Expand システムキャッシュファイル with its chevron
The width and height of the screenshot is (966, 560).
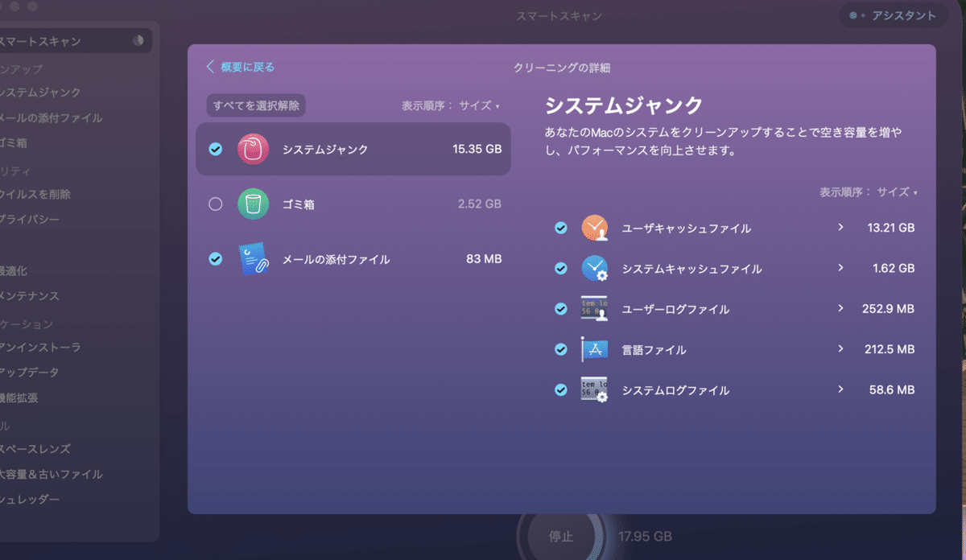840,268
